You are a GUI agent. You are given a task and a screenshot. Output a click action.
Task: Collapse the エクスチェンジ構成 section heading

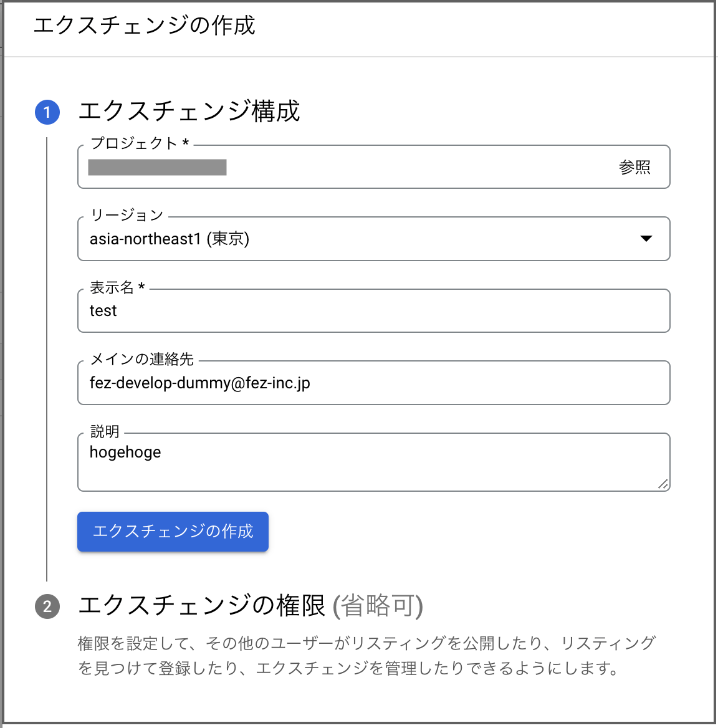tap(189, 111)
